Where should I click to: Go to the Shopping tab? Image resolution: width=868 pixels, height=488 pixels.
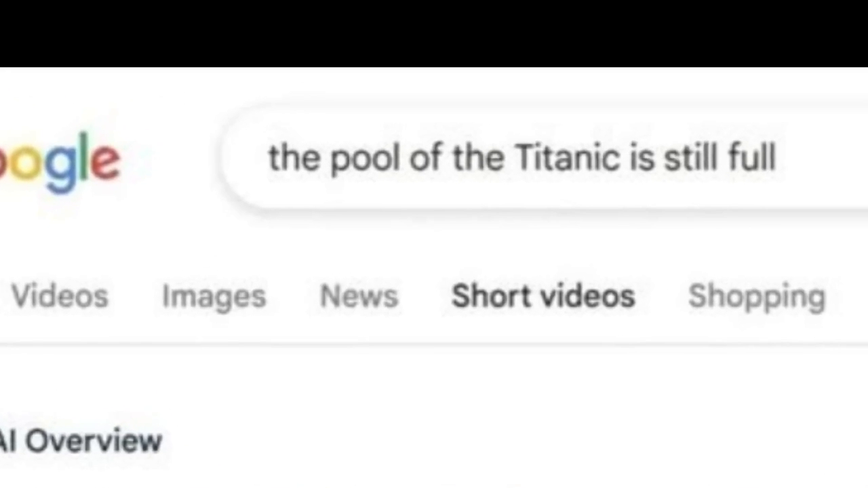click(757, 296)
